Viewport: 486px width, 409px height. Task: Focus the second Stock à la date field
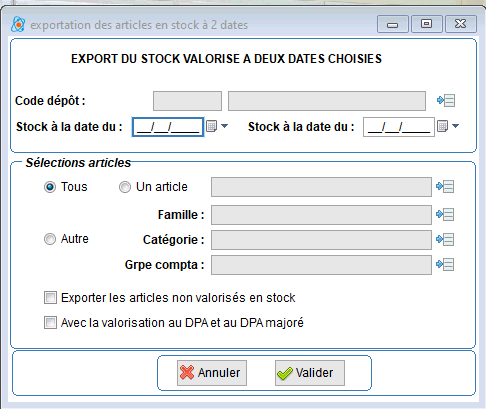[x=399, y=127]
